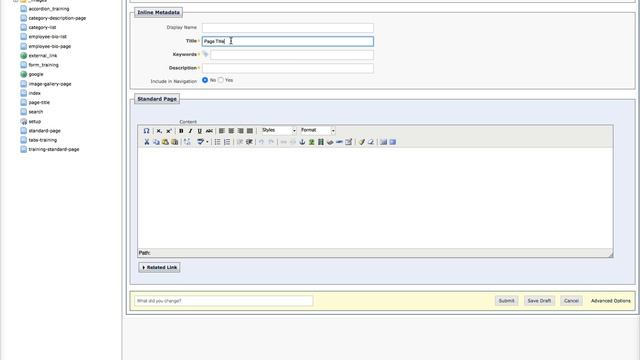Toggle the spellchecker button
This screenshot has height=360, width=640.
(200, 142)
